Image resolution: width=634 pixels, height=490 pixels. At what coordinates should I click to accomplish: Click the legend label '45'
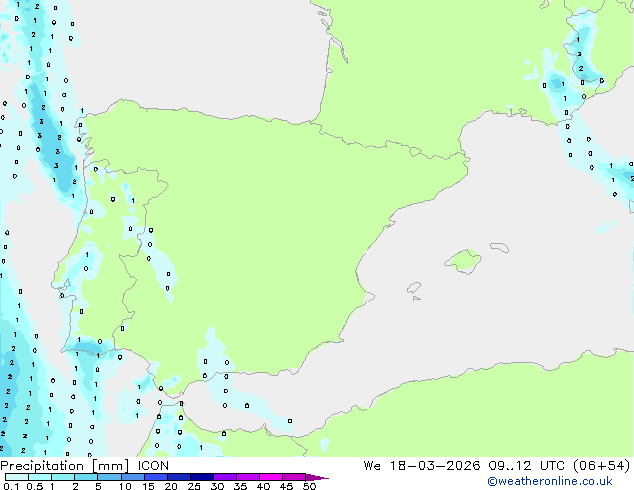coord(286,486)
